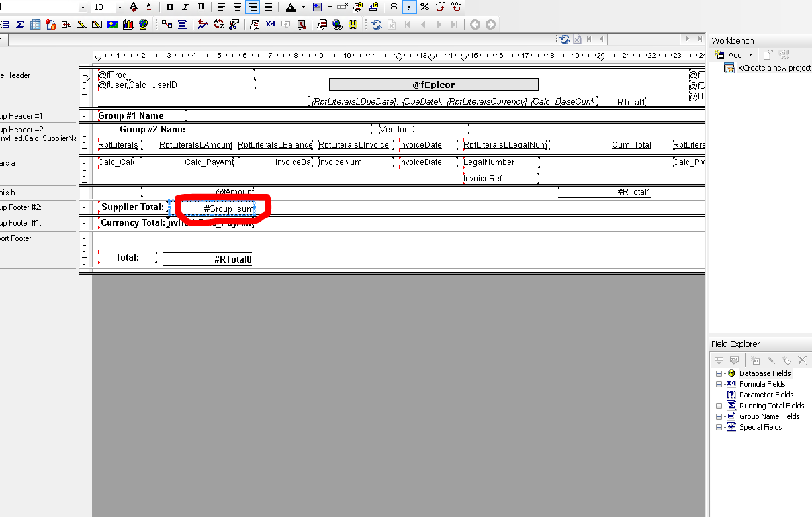Select Parameter Fields in Field Explorer

coord(766,395)
